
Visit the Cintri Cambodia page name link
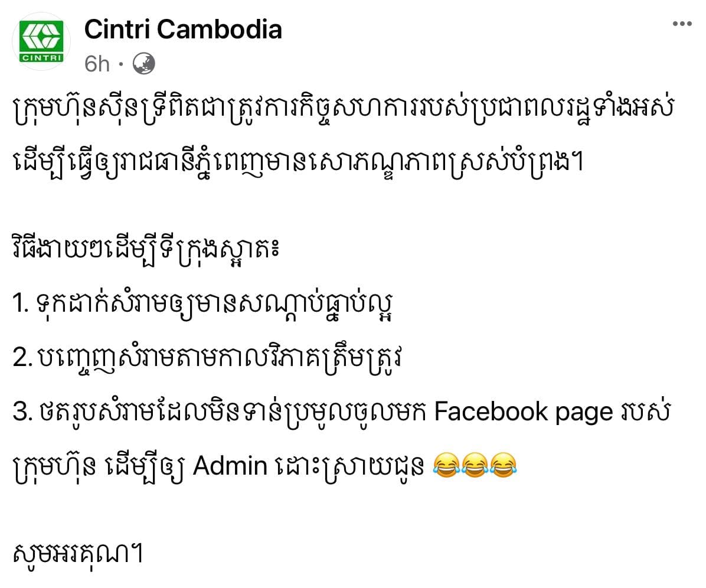[x=183, y=30]
